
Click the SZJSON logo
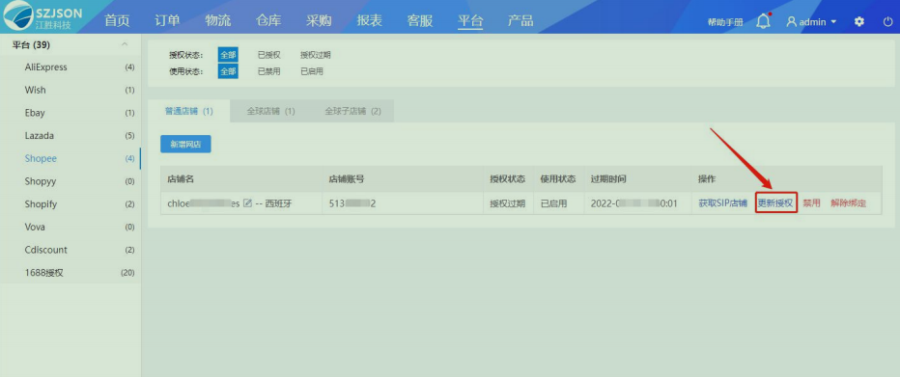(44, 17)
